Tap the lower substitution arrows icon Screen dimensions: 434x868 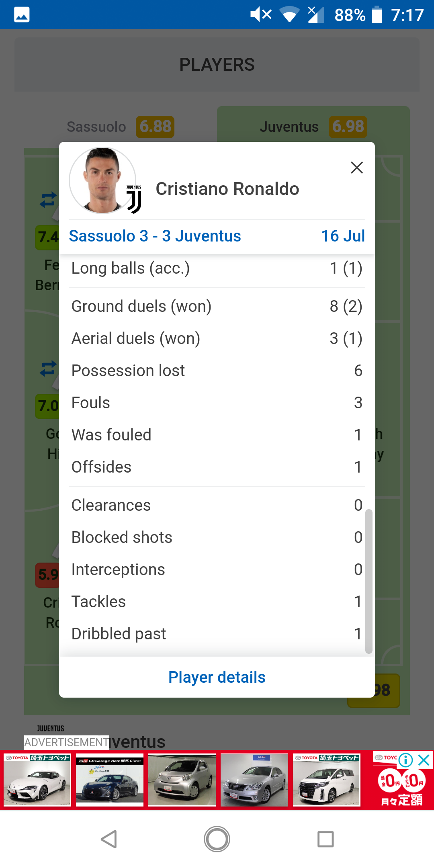(48, 368)
